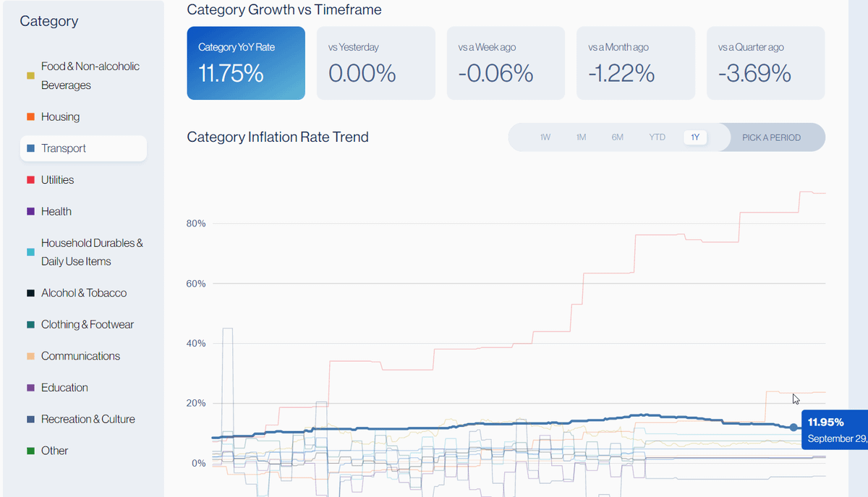Screen dimensions: 868x497
Task: Switch trend period to 1W
Action: tap(545, 137)
